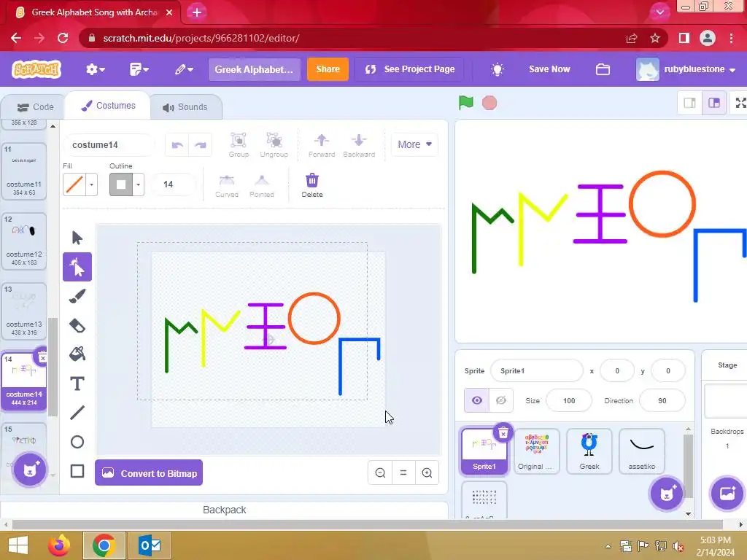Viewport: 747px width, 560px height.
Task: Open the Fill color dropdown
Action: [x=91, y=184]
